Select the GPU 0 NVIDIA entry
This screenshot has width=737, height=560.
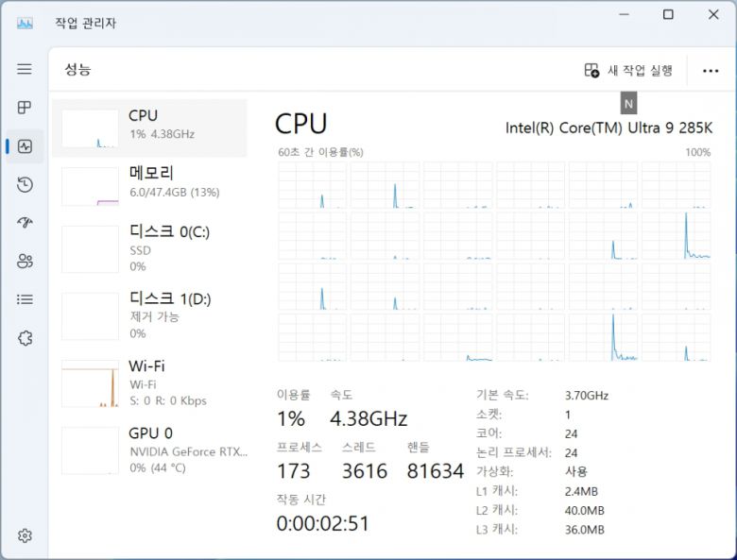click(149, 449)
